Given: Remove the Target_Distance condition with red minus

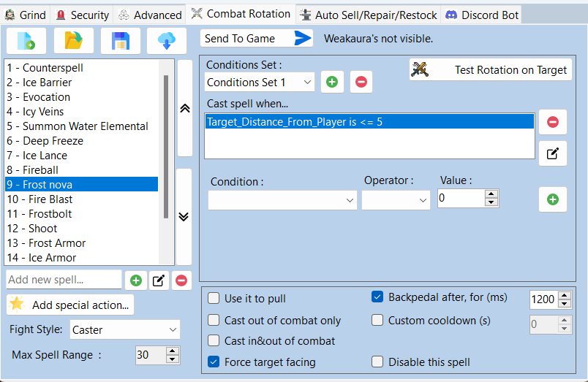Looking at the screenshot, I should [x=552, y=122].
